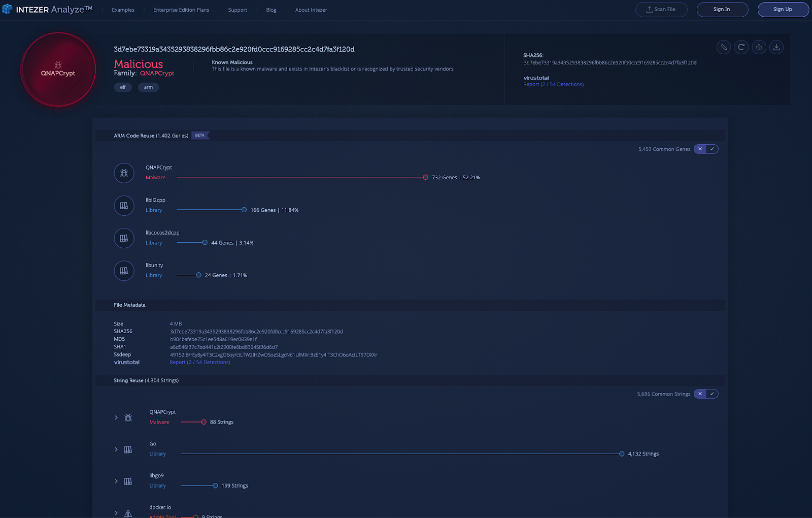Navigate to the Examples menu item
The width and height of the screenshot is (812, 518).
tap(123, 10)
